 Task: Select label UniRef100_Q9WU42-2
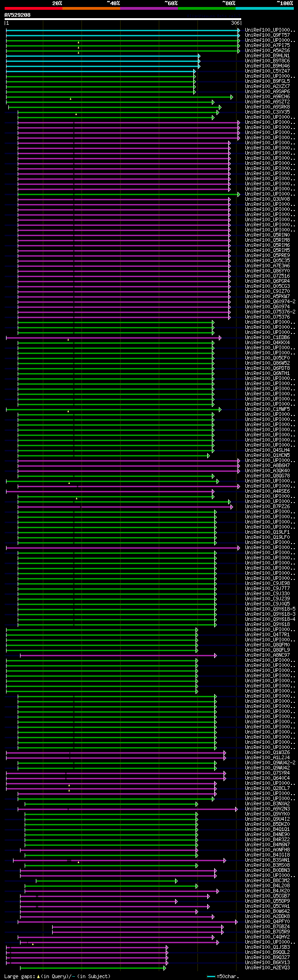click(x=270, y=762)
